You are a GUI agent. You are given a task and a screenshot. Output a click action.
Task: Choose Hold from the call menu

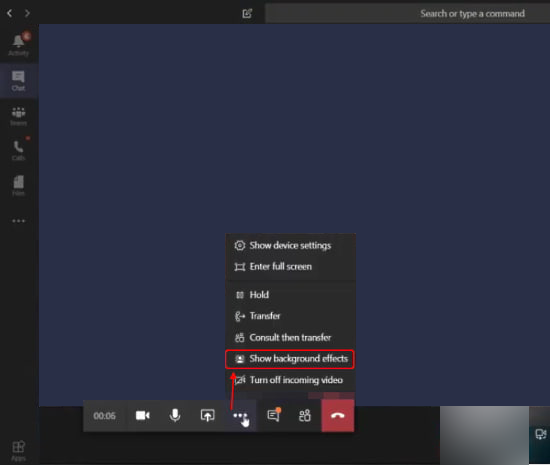(x=290, y=295)
